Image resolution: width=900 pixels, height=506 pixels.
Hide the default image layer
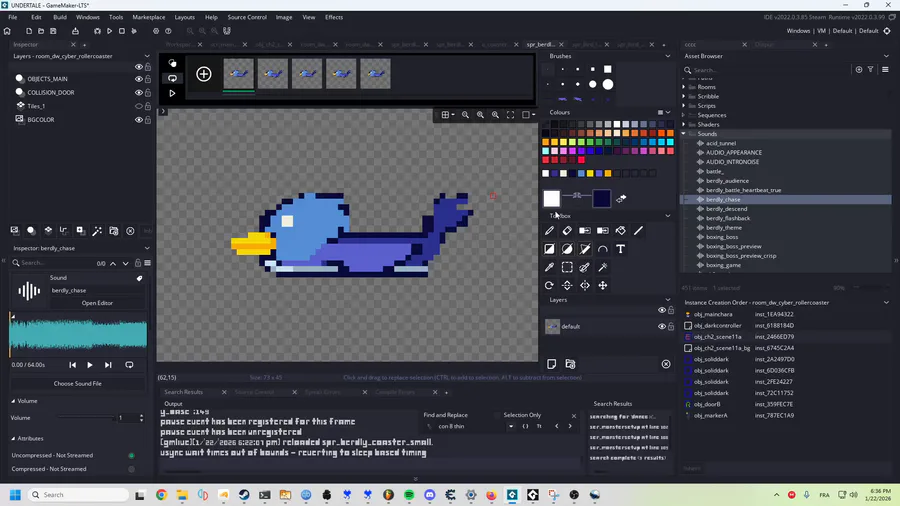click(x=661, y=326)
